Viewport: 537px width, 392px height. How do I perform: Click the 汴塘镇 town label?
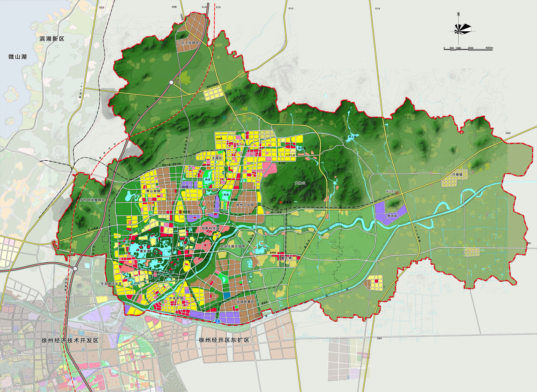(457, 175)
